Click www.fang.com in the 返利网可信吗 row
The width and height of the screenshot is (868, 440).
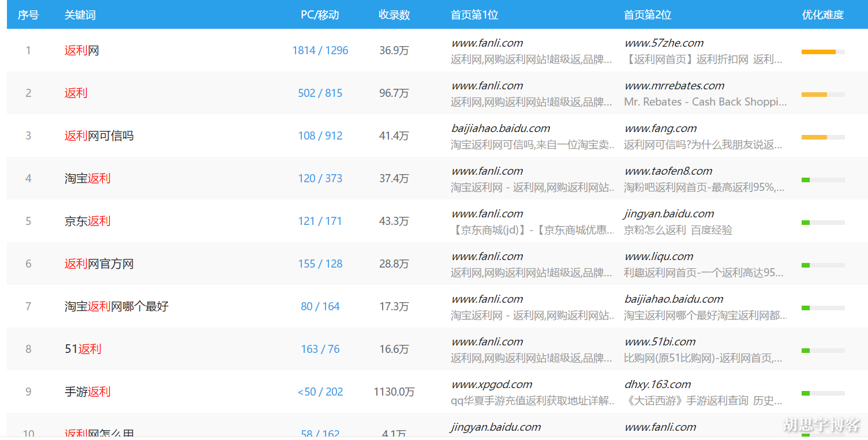tap(660, 129)
